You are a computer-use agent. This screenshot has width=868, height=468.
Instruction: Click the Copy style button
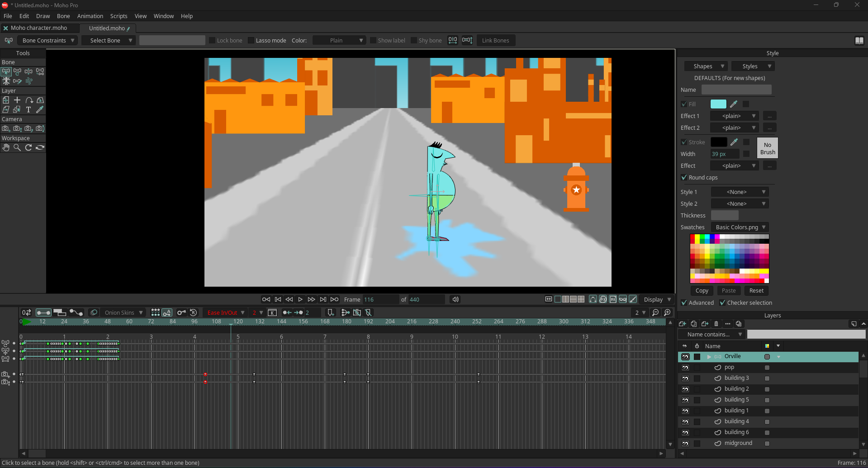coord(702,291)
